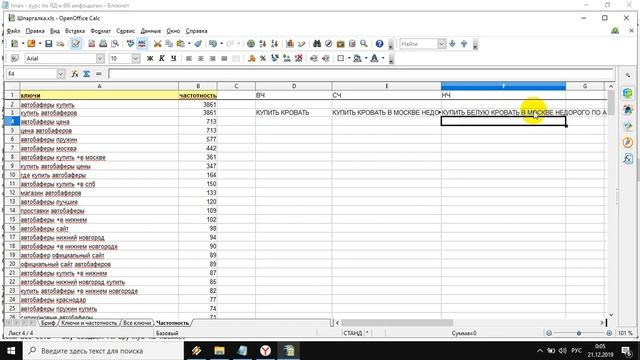Click Find Previous up arrow button
Screen dimensions: 640x360
click(x=464, y=44)
